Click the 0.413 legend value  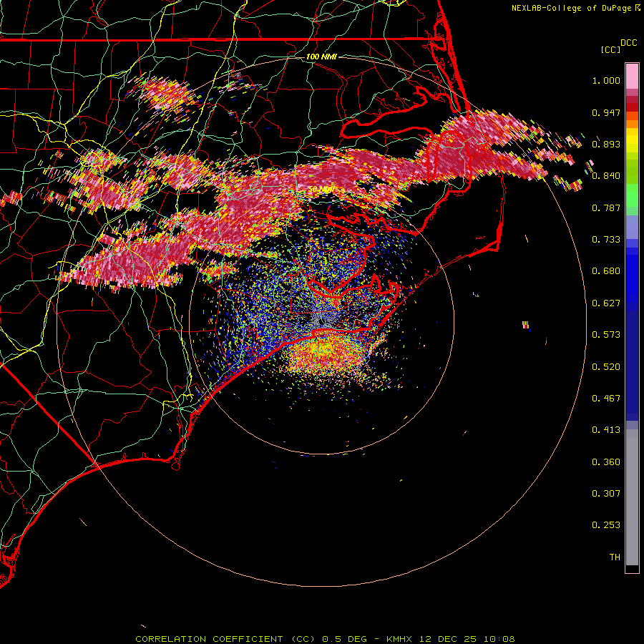606,430
